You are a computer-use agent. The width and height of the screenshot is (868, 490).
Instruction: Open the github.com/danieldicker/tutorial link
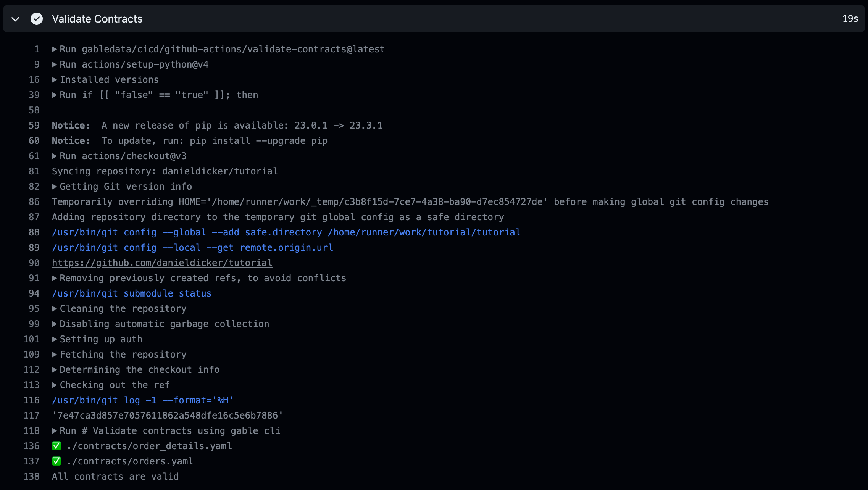162,263
